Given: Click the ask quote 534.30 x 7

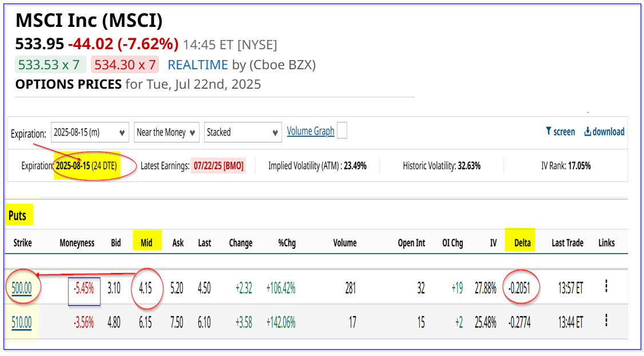Looking at the screenshot, I should [125, 65].
